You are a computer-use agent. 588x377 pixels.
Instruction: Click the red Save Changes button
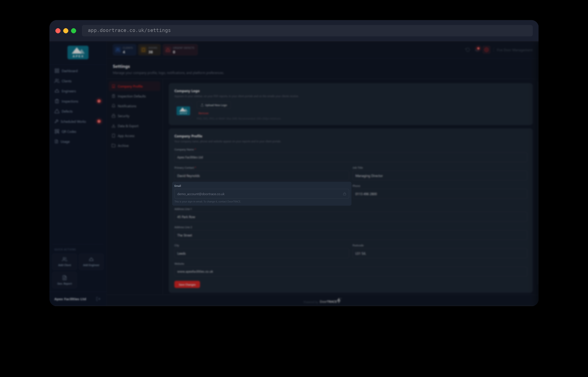pyautogui.click(x=187, y=285)
